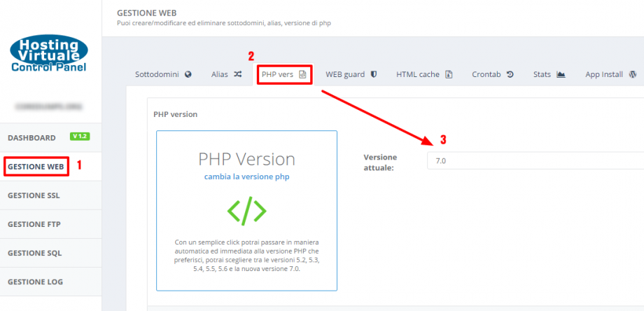Click the shuffle icon next to Alias
Viewport: 644px width, 311px height.
[237, 74]
